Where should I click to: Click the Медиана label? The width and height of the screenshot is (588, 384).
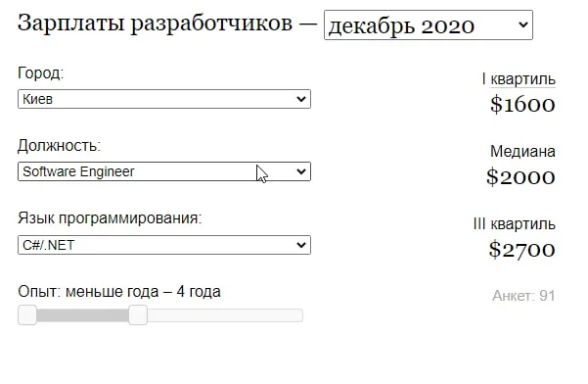tap(522, 152)
